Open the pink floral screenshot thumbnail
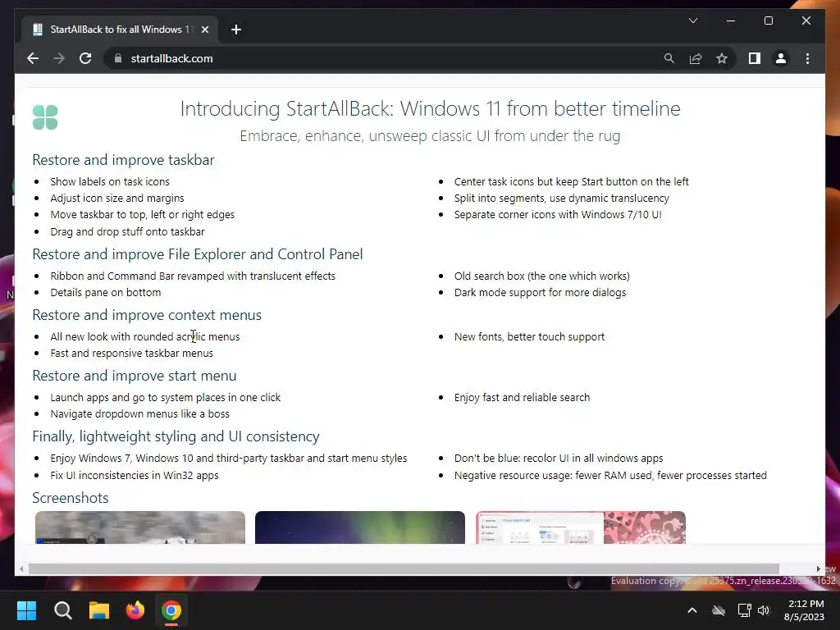The height and width of the screenshot is (630, 840). 581,527
